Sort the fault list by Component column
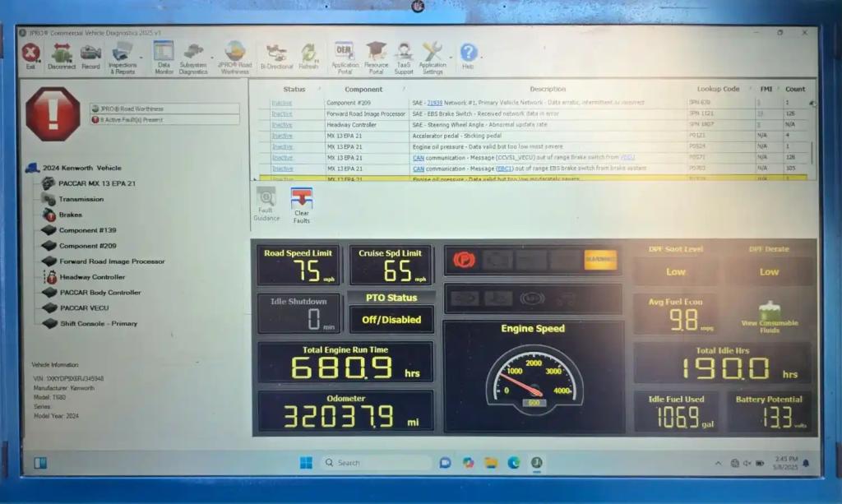 pyautogui.click(x=363, y=90)
